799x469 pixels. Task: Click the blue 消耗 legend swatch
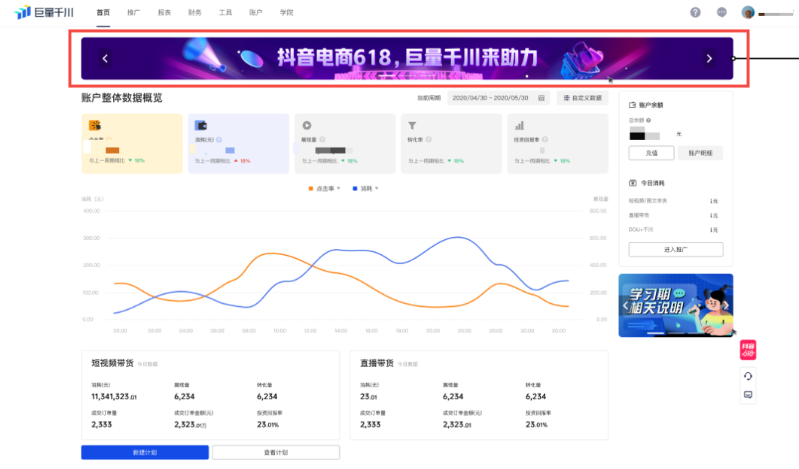pos(355,189)
